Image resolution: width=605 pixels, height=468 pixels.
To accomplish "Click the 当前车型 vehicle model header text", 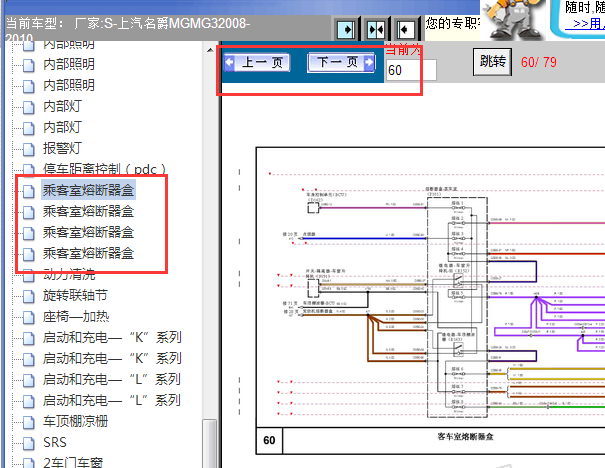I will [128, 28].
